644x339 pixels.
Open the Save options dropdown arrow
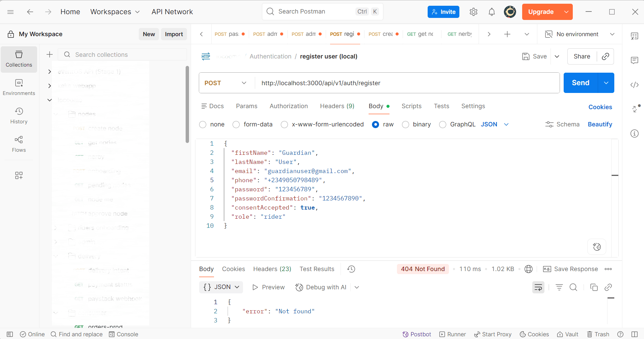point(557,56)
